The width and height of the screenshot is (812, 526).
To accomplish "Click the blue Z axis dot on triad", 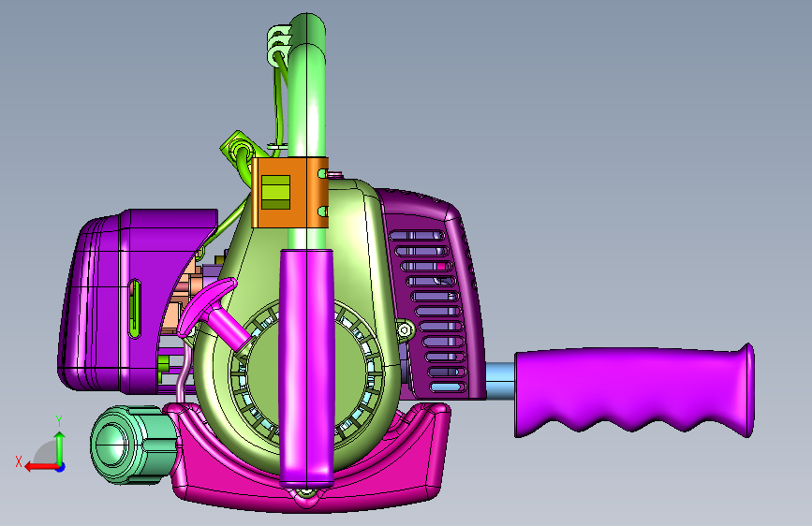I will (x=61, y=467).
